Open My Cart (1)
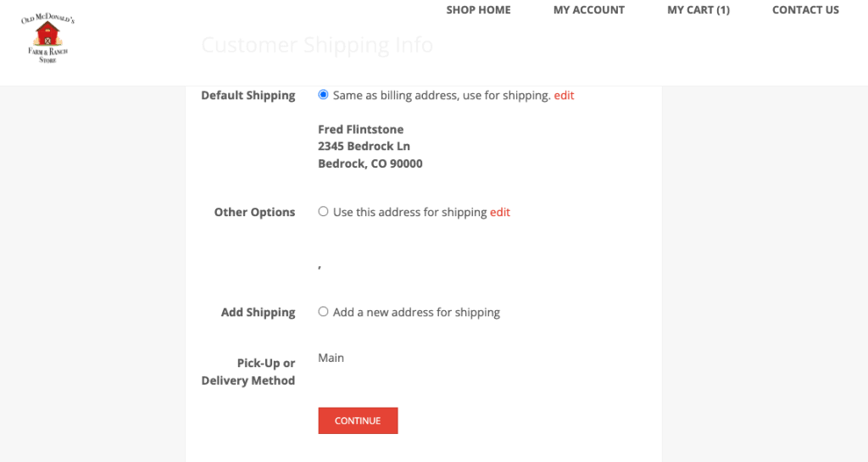 point(698,10)
